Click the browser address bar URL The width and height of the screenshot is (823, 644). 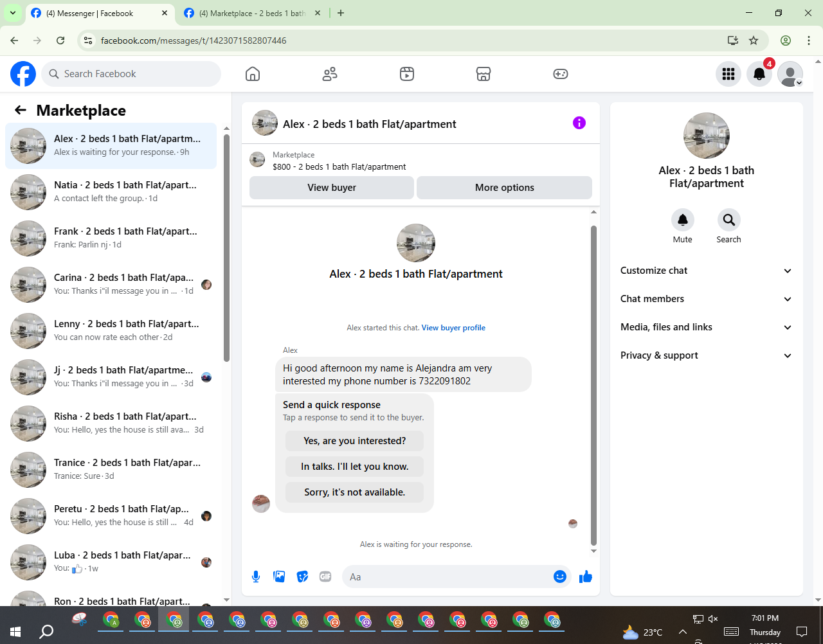(x=194, y=40)
